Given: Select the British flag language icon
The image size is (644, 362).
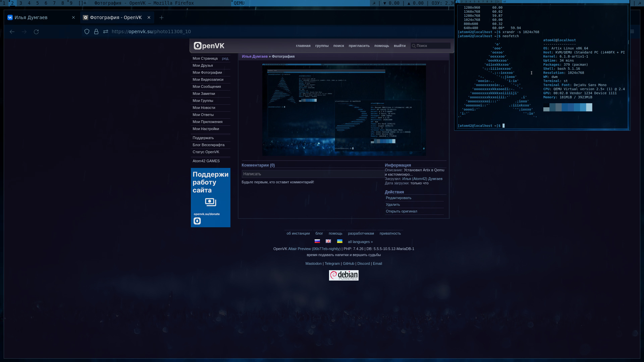Looking at the screenshot, I should pyautogui.click(x=328, y=241).
